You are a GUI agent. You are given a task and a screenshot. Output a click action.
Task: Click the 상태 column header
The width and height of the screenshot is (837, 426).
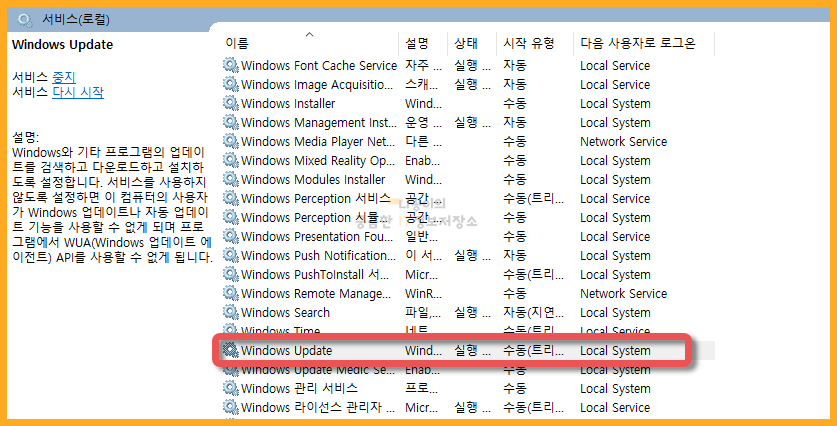click(x=466, y=43)
